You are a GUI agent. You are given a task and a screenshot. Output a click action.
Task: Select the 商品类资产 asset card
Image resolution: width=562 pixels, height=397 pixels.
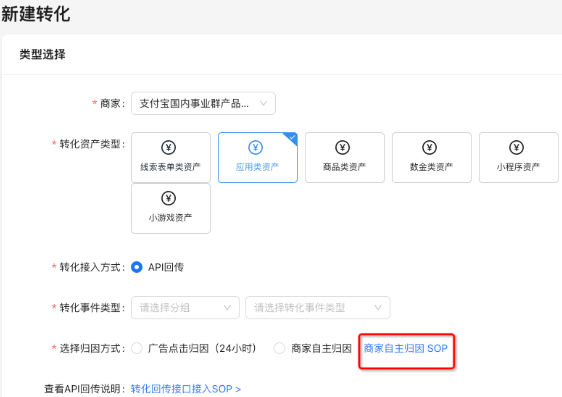coord(345,157)
